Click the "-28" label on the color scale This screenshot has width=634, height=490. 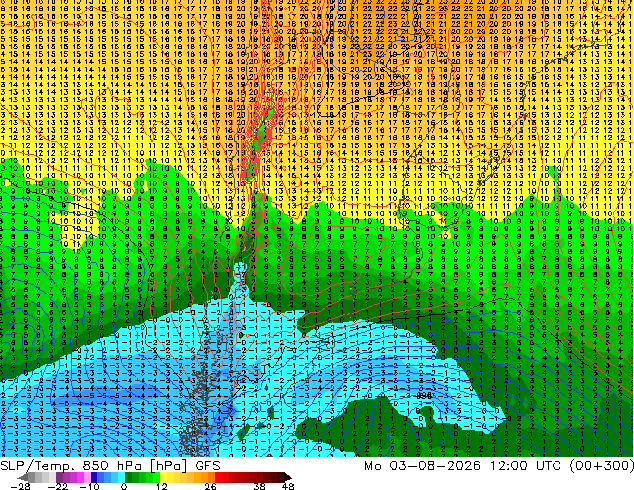(20, 486)
